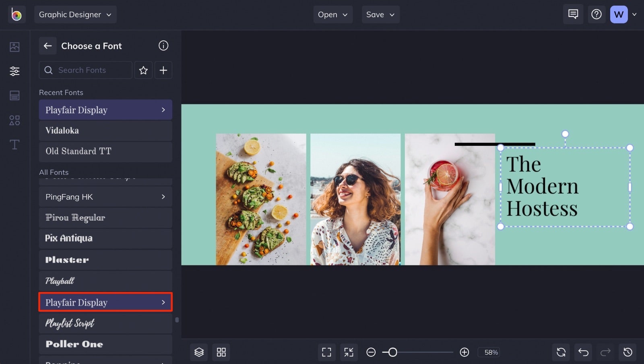Enter fullscreen preview mode
Viewport: 644px width, 364px height.
click(326, 352)
